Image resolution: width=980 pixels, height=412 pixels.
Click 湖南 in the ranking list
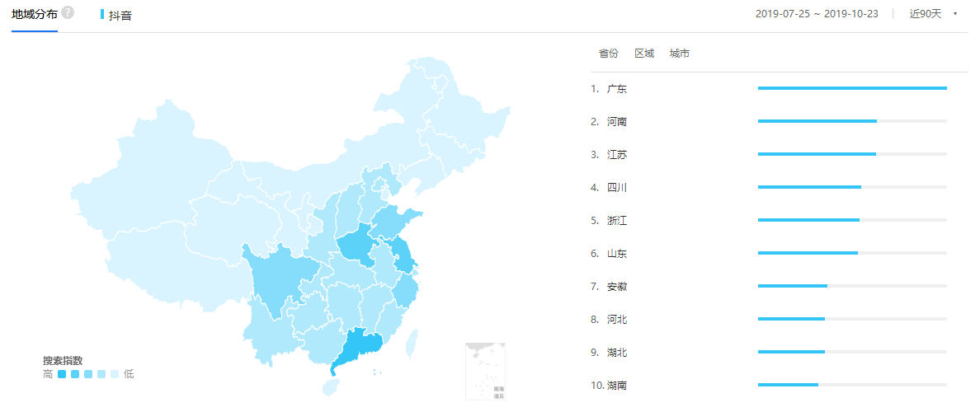(617, 386)
